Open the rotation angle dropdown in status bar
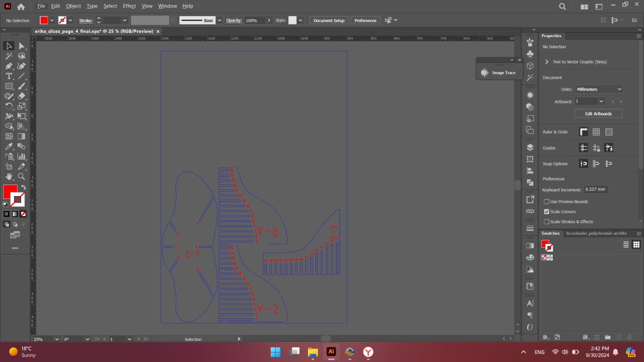644x362 pixels. coord(88,339)
